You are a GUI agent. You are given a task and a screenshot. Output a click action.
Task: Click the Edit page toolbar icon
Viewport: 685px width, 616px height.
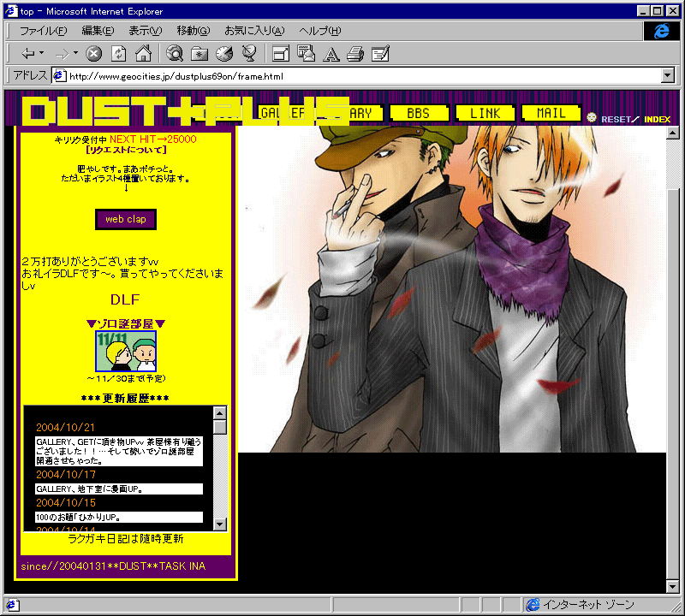coord(380,54)
